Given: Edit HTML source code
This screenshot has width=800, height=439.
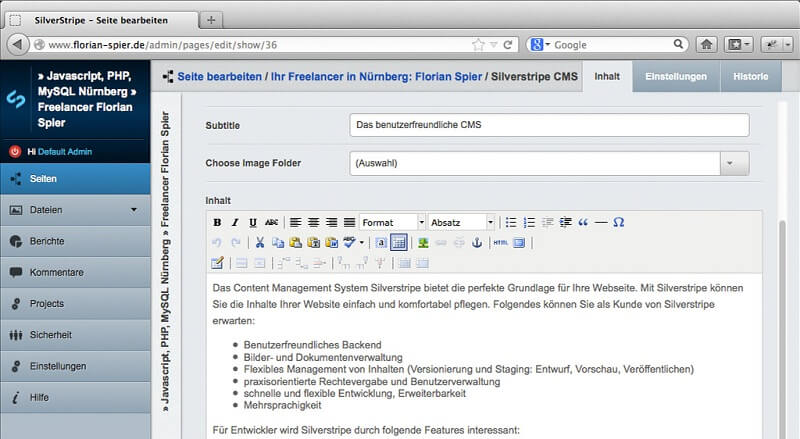Looking at the screenshot, I should pos(501,242).
